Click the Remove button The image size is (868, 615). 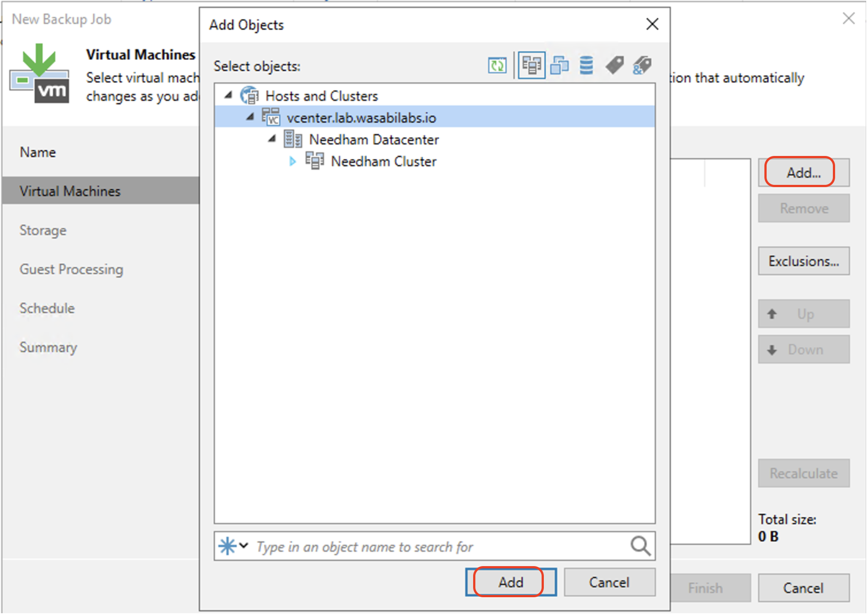pos(804,208)
